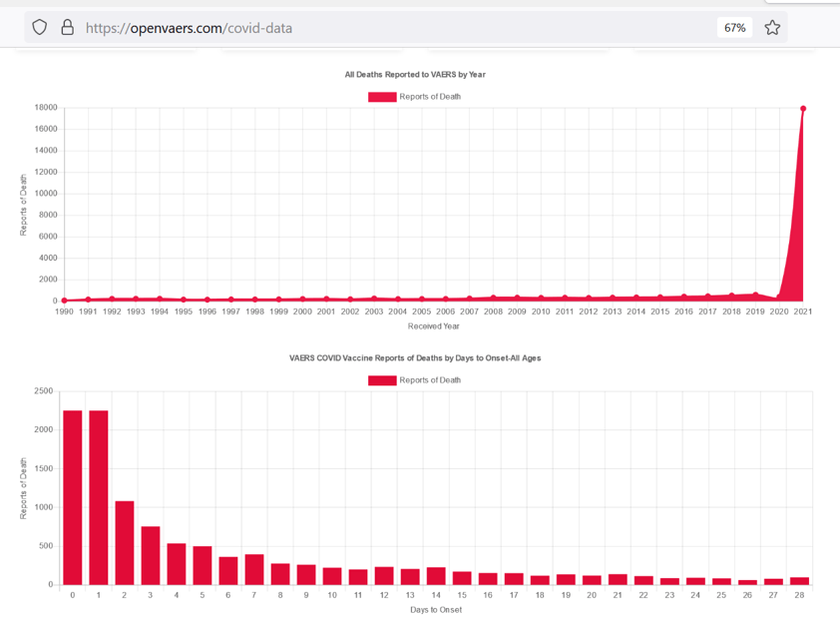Click the tracking protection shield icon
The image size is (840, 622).
click(40, 28)
